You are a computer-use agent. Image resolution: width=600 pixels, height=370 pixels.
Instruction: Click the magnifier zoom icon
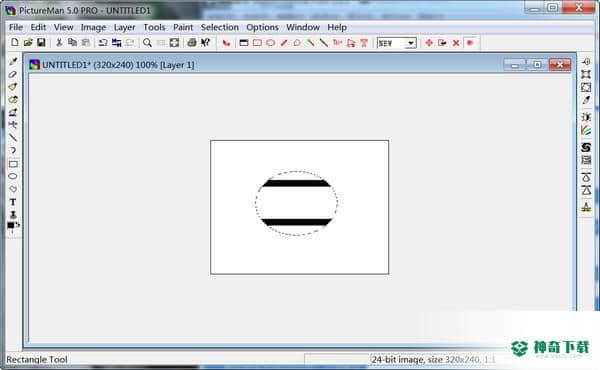point(147,42)
